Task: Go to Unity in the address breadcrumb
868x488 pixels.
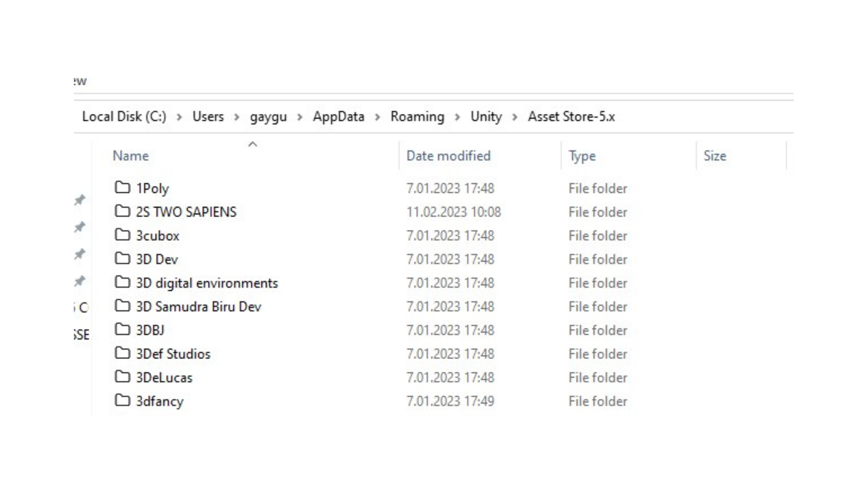Action: (486, 117)
